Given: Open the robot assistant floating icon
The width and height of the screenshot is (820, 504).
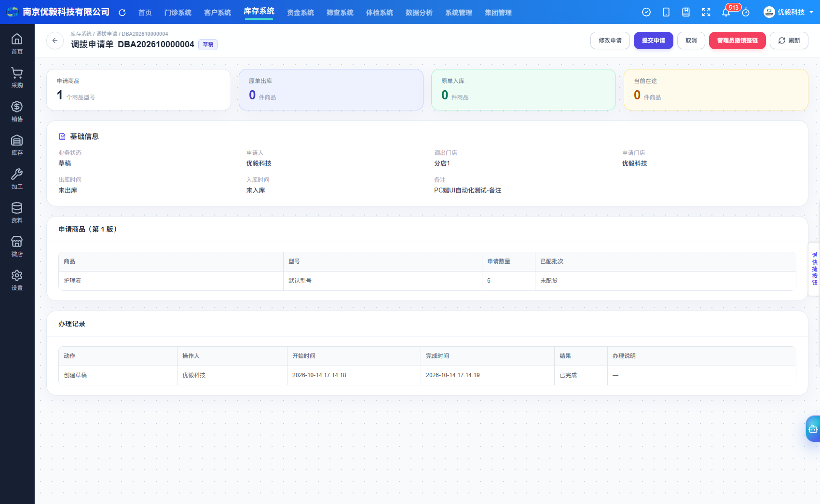Looking at the screenshot, I should click(x=813, y=429).
